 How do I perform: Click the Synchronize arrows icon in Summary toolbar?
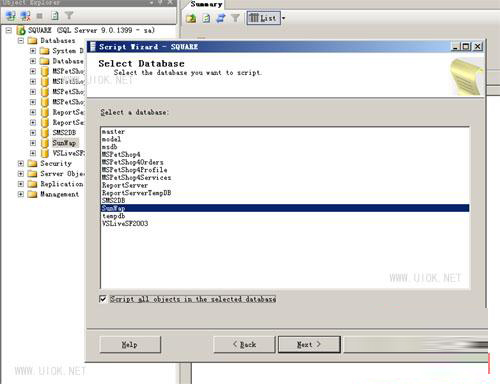click(x=221, y=18)
